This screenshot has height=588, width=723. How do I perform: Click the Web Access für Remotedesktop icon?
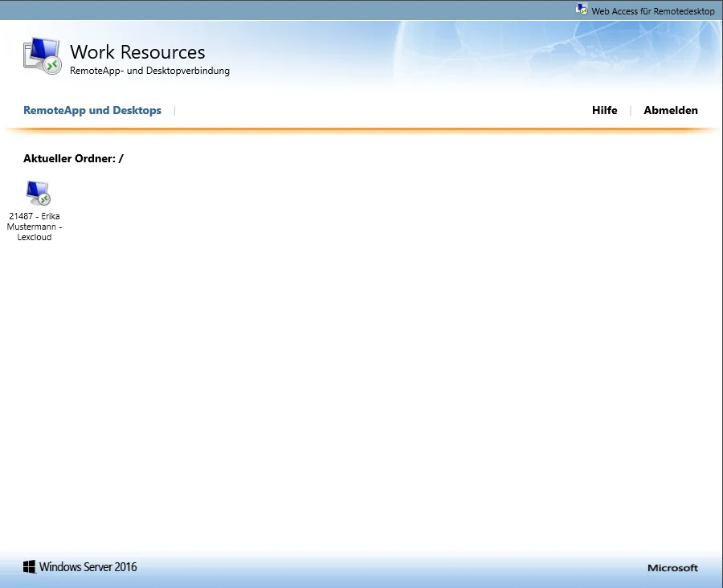click(x=582, y=9)
